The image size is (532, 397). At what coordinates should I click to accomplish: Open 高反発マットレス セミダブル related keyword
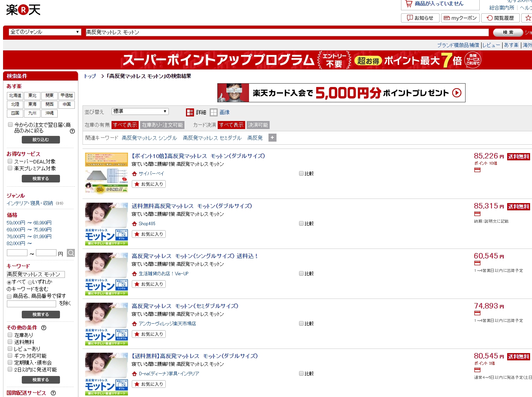(x=212, y=138)
